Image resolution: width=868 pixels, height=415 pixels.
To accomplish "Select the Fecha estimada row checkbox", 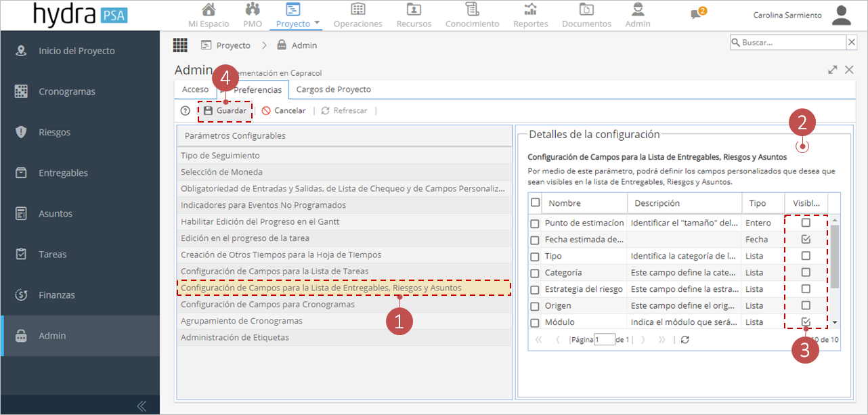I will pos(535,240).
